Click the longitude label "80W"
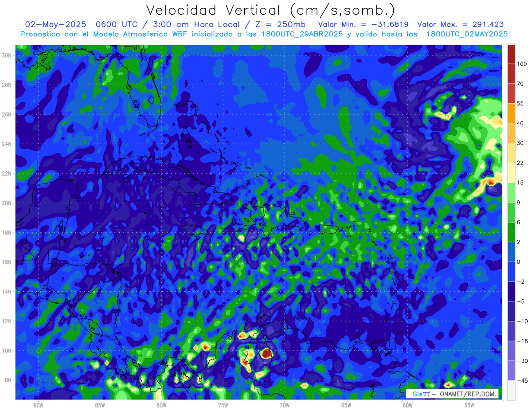 click(x=161, y=405)
